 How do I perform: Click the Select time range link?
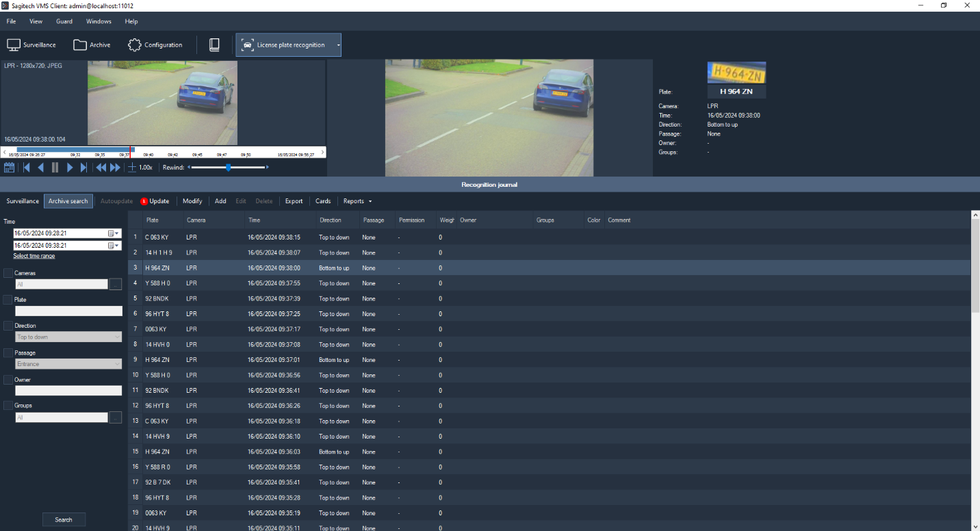coord(34,256)
